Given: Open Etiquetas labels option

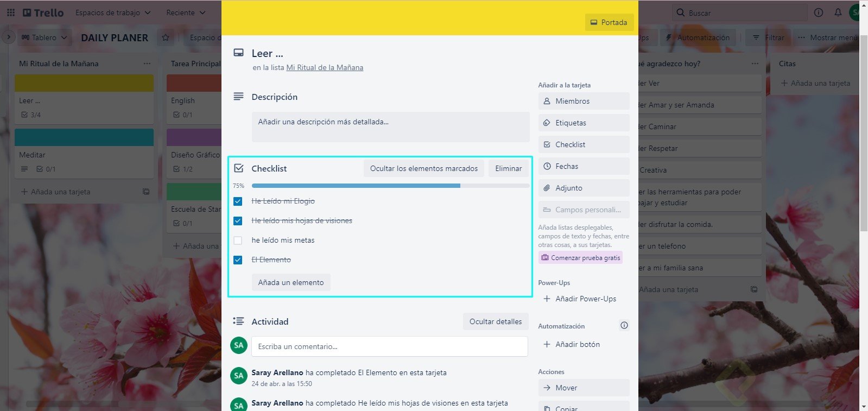Looking at the screenshot, I should 584,123.
